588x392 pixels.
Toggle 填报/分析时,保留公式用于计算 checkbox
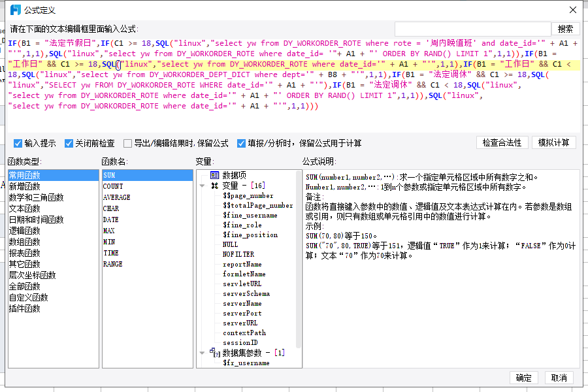click(x=241, y=143)
